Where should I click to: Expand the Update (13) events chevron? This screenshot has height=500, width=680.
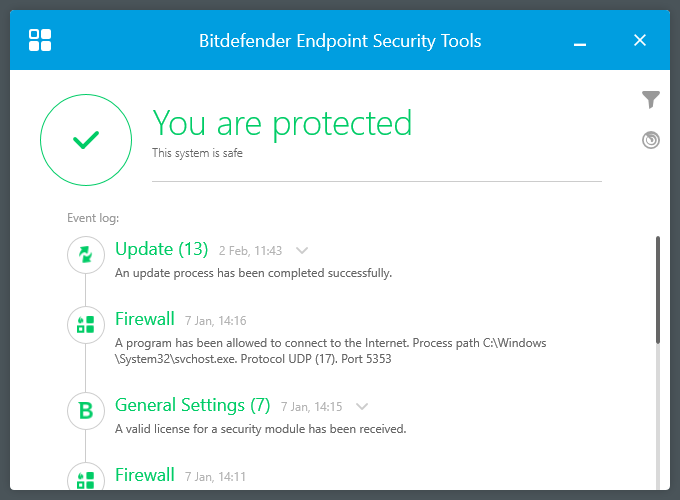tap(303, 250)
